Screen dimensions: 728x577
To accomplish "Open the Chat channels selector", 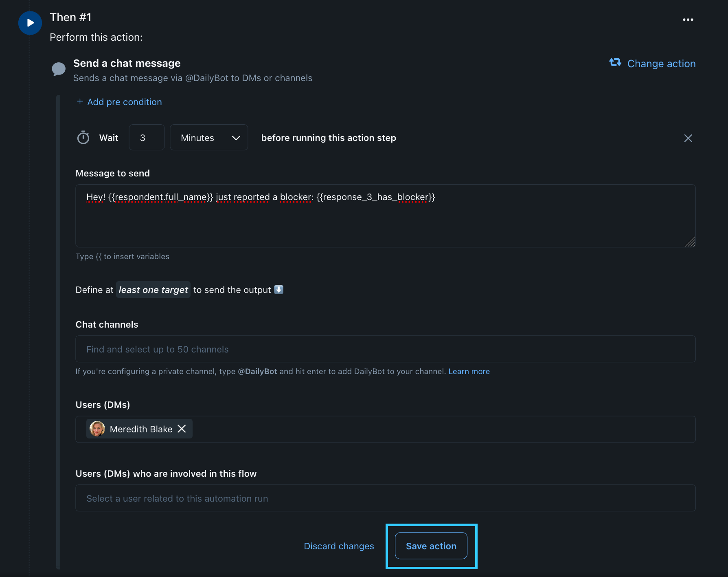I will click(x=385, y=349).
